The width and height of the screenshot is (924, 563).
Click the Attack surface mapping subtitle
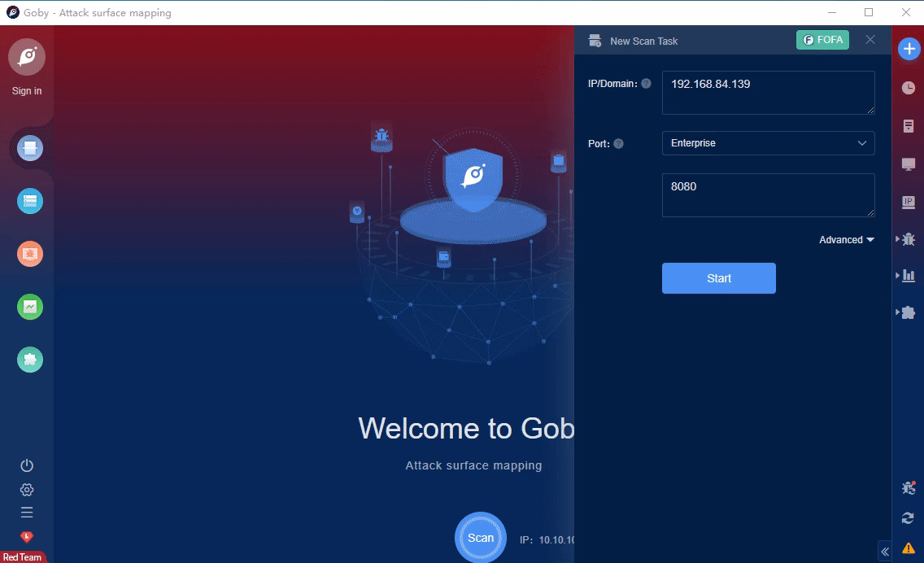tap(473, 465)
